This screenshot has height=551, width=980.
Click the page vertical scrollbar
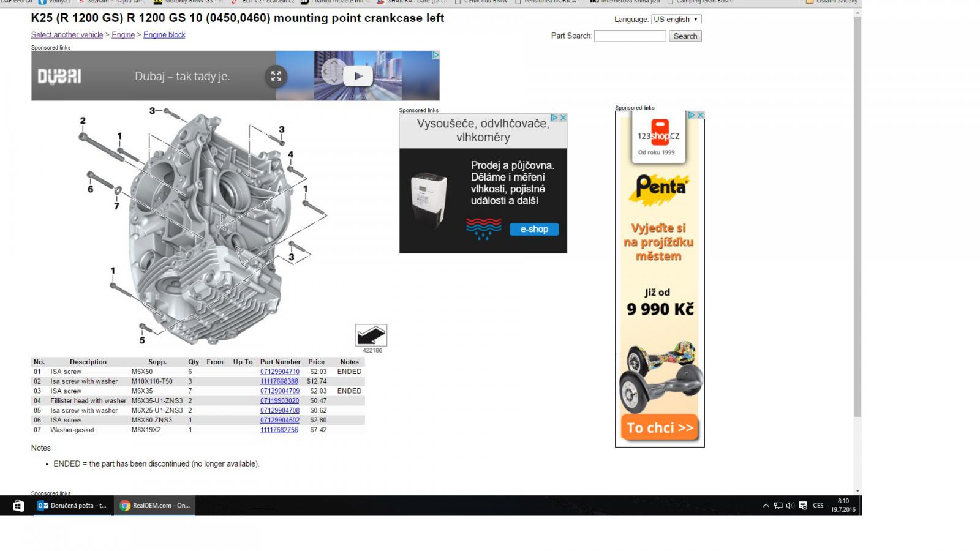click(x=857, y=214)
